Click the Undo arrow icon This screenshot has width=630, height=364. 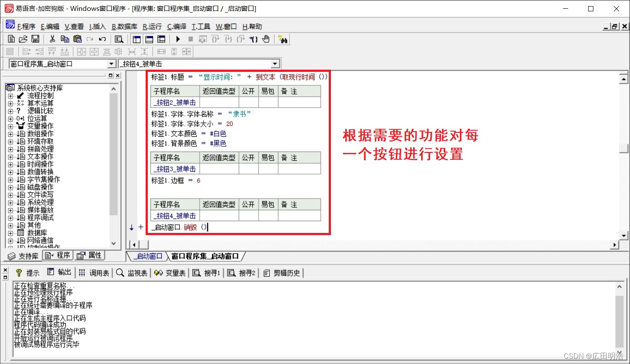[102, 39]
